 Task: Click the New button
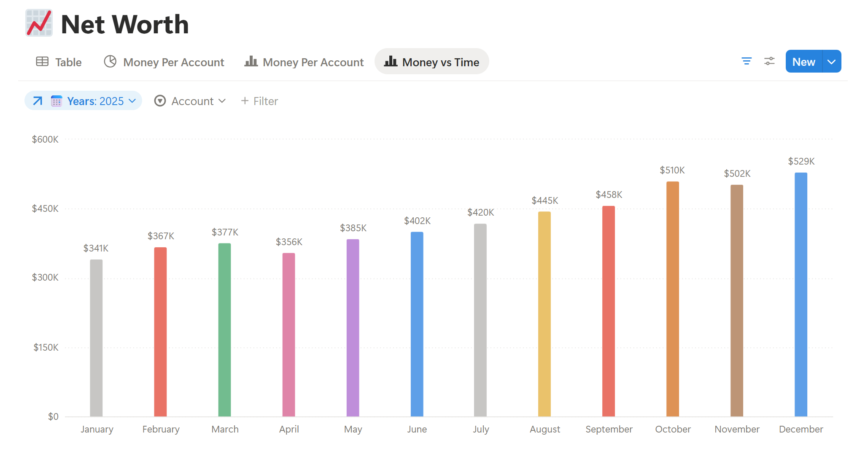[x=803, y=62]
